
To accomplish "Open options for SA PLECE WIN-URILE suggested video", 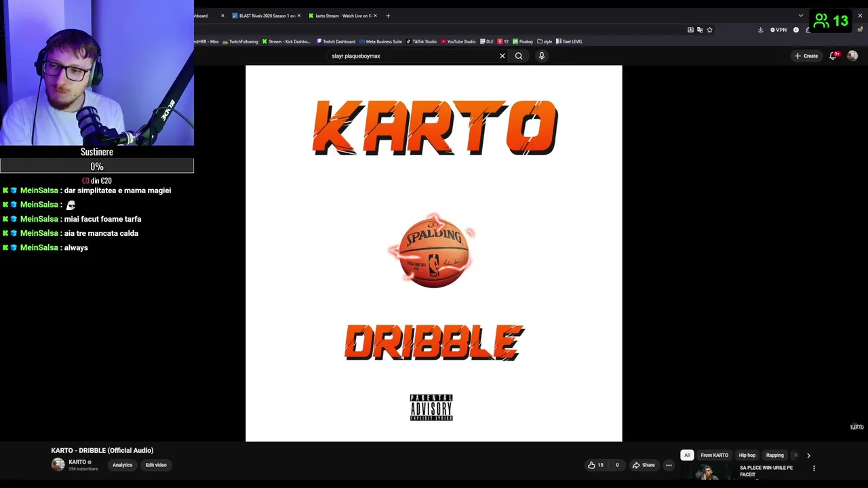I will (814, 468).
